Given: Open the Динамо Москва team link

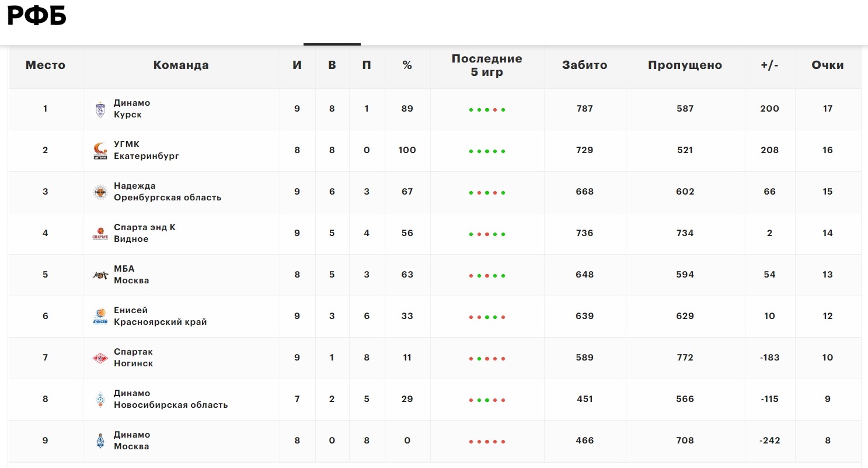Looking at the screenshot, I should pyautogui.click(x=132, y=441).
